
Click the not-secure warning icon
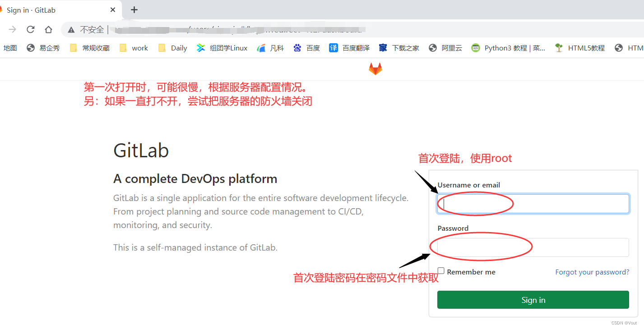[71, 30]
